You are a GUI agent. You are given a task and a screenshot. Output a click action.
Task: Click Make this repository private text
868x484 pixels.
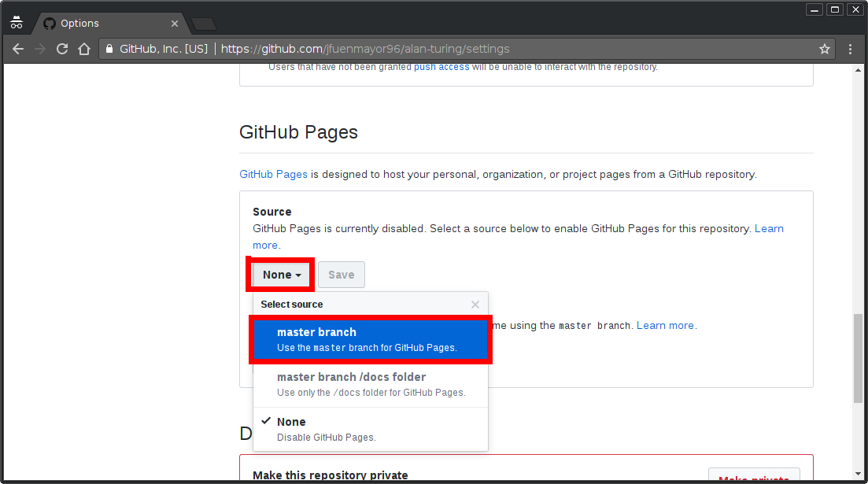(x=330, y=475)
